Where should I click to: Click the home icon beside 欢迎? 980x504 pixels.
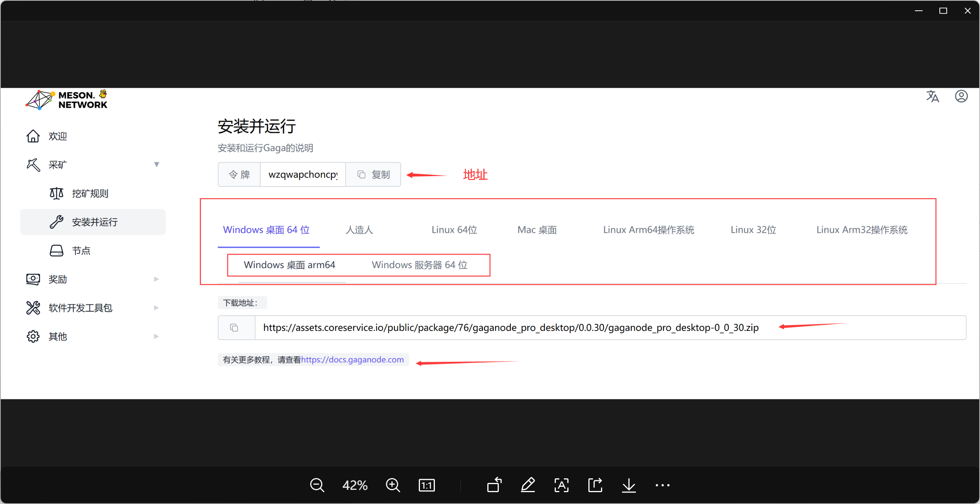(33, 136)
